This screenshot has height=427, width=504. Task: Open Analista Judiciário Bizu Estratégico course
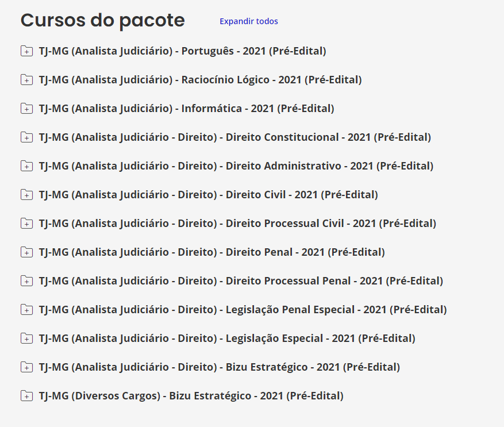pos(220,367)
